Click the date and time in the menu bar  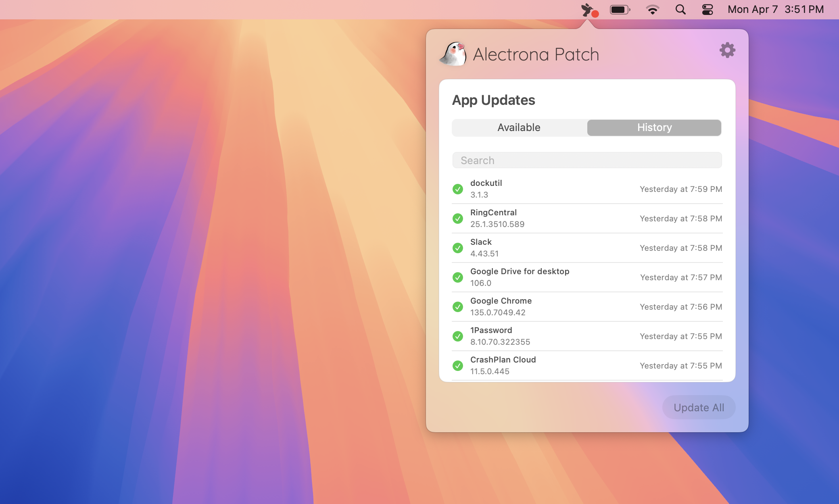775,9
